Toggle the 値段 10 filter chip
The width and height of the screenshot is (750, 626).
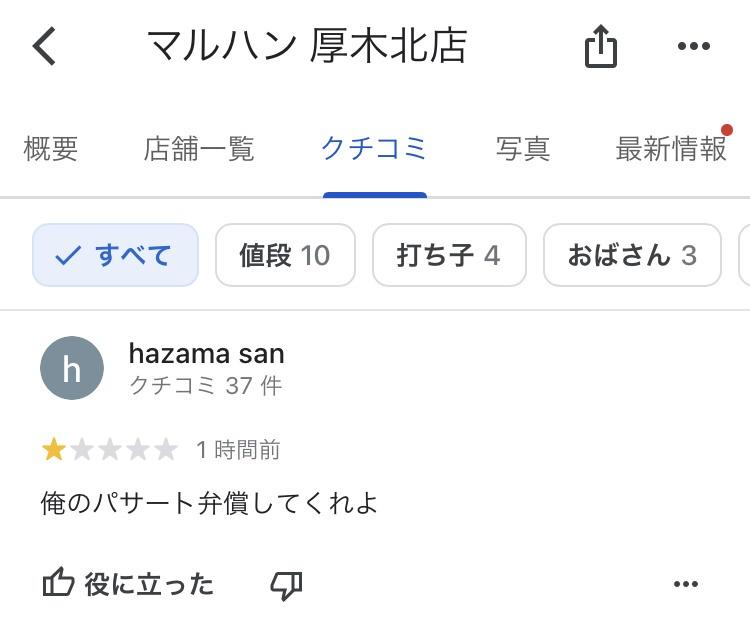[x=285, y=255]
